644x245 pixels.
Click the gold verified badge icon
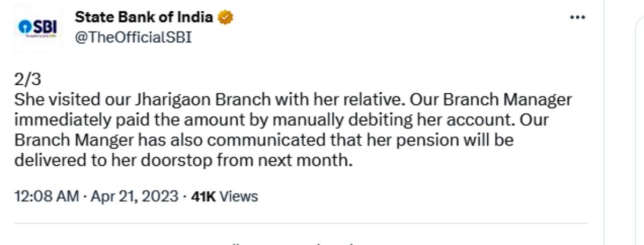pyautogui.click(x=225, y=18)
